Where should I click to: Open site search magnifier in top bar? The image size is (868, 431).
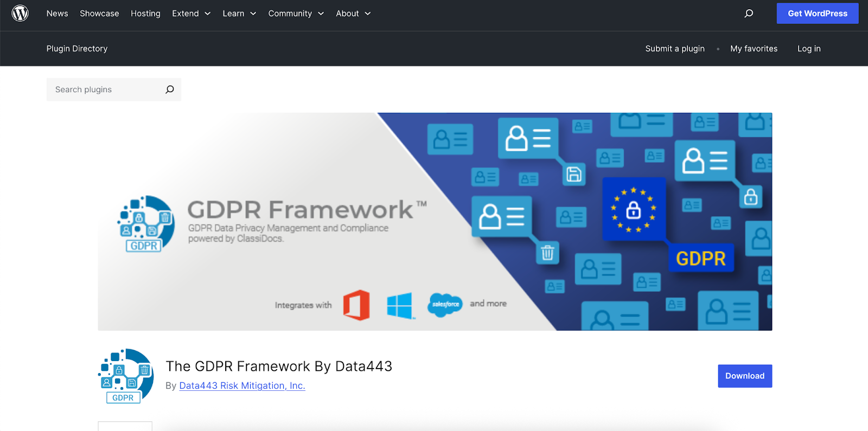(749, 14)
